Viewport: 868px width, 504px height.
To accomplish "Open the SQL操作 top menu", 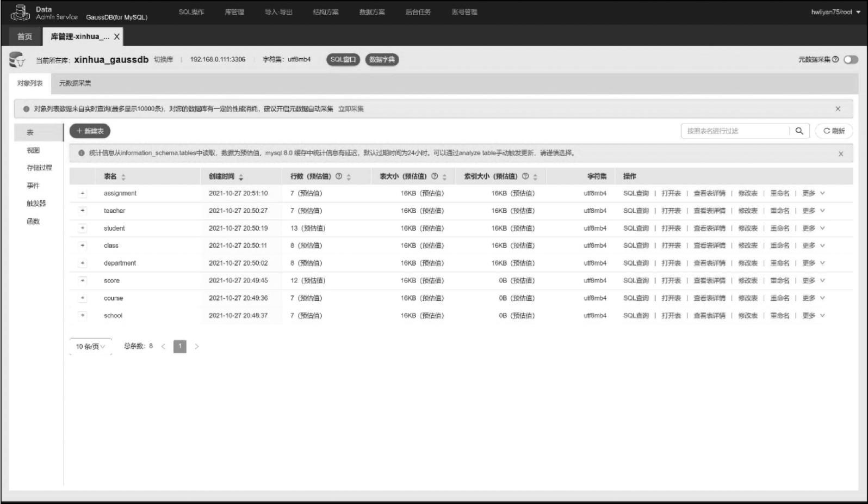I will pyautogui.click(x=191, y=12).
